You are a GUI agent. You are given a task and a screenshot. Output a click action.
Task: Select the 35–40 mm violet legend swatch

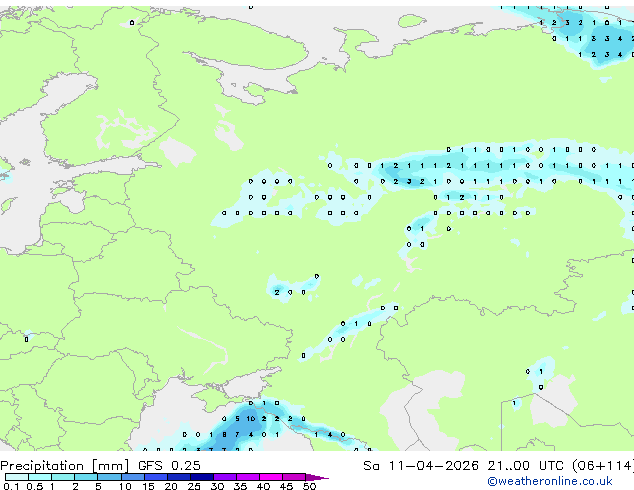[247, 477]
